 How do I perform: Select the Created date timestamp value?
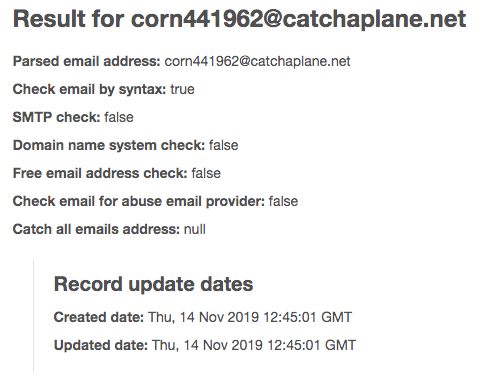click(250, 317)
